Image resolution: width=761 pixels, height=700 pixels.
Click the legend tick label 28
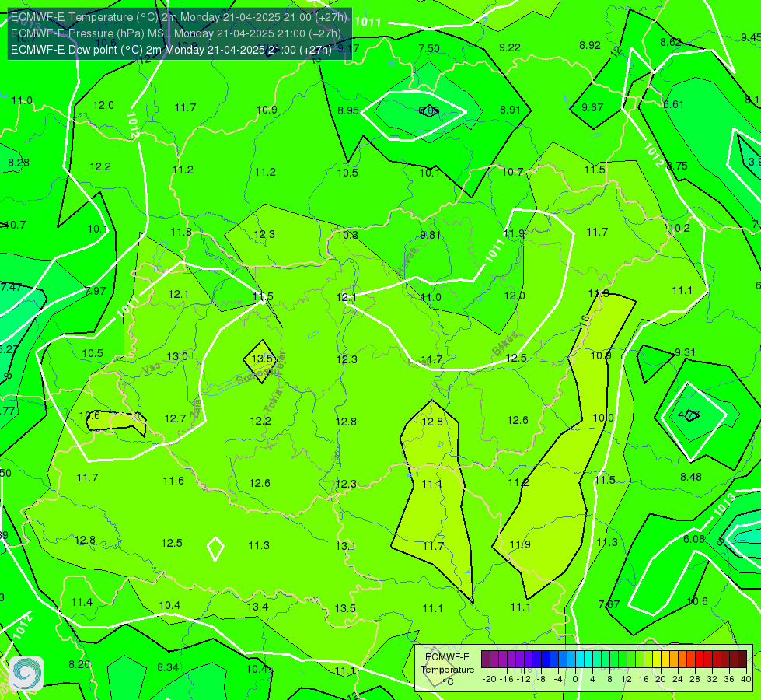(694, 679)
